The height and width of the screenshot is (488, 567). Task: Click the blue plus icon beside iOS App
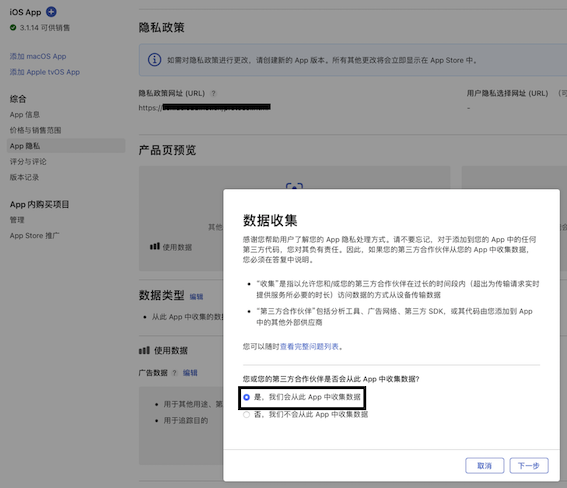click(51, 12)
